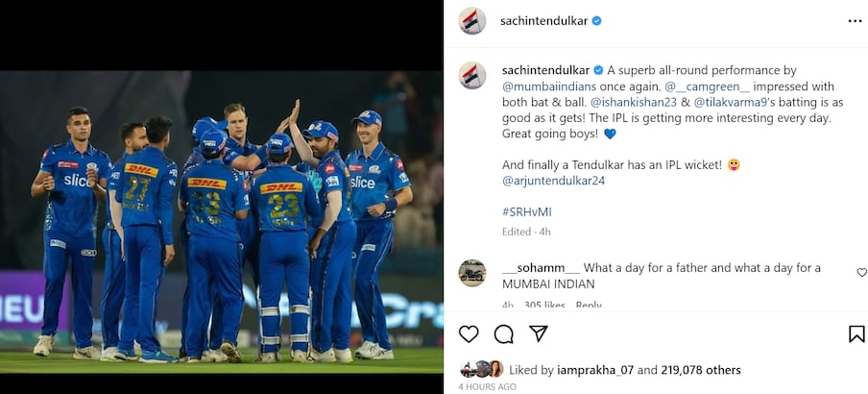Open the #SRHvMI hashtag

click(528, 210)
